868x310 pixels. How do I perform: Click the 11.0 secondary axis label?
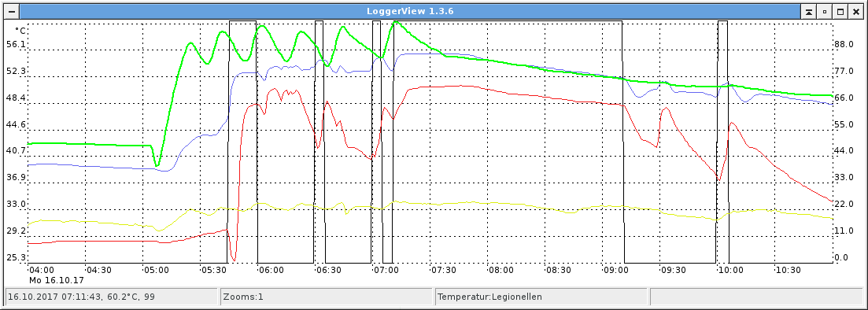844,231
